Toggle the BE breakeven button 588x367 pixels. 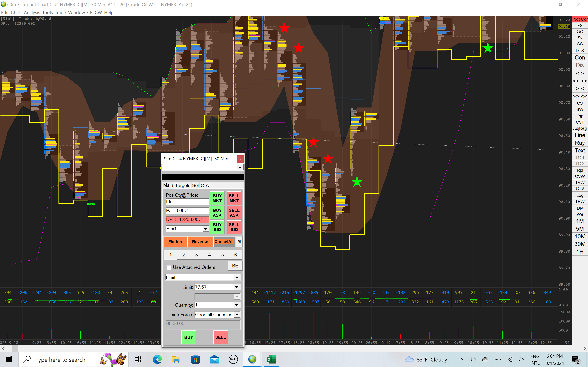point(235,266)
